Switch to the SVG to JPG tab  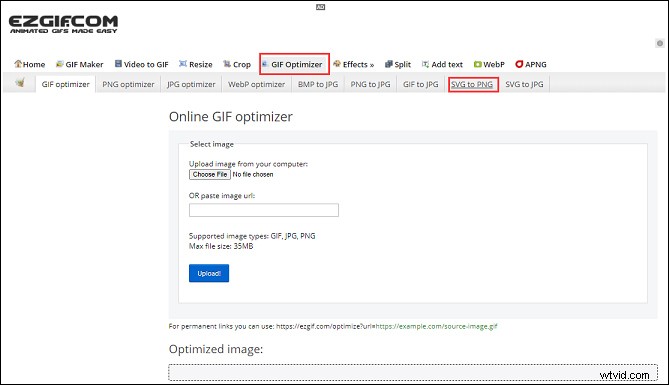pos(524,85)
